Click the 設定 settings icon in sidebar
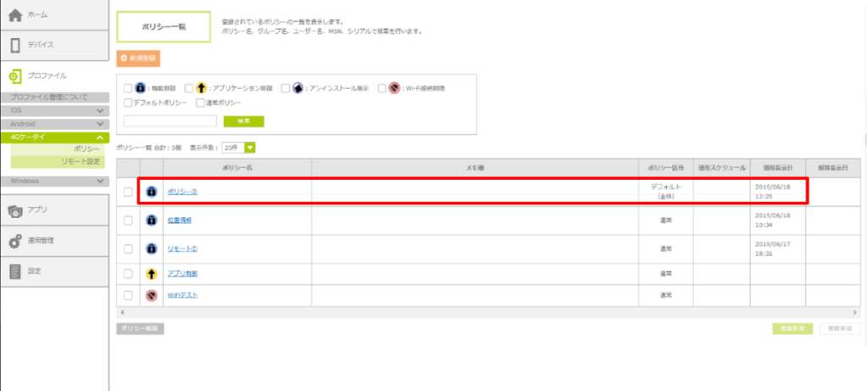 [15, 271]
